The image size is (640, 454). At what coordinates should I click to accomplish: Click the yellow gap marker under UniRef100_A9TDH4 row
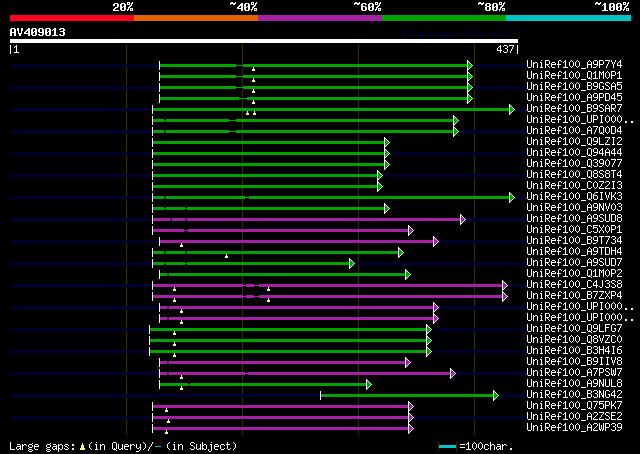227,256
